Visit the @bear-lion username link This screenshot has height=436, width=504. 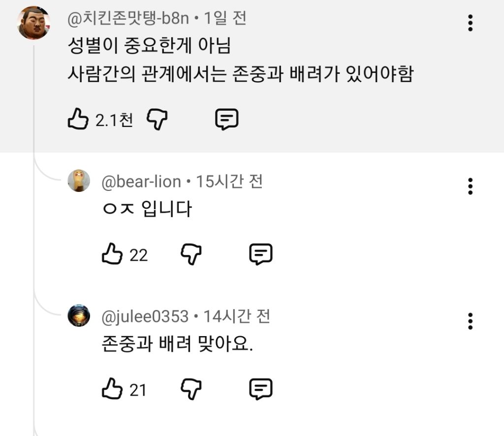[x=141, y=182]
